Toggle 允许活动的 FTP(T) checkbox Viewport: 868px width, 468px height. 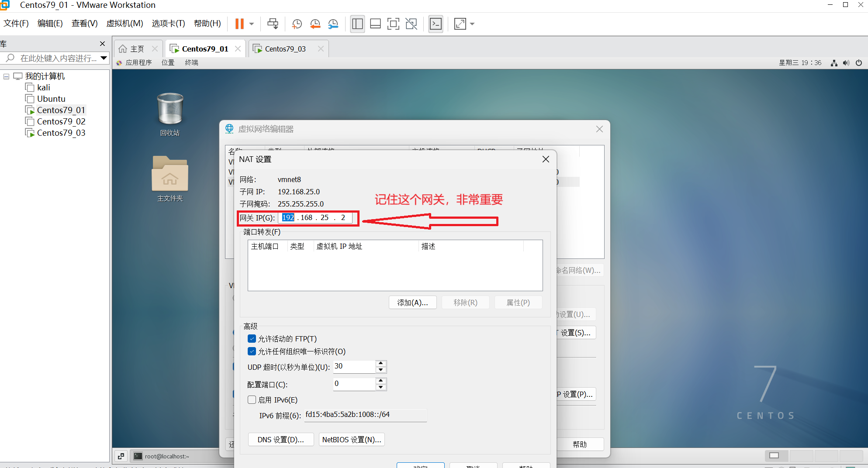click(x=252, y=339)
